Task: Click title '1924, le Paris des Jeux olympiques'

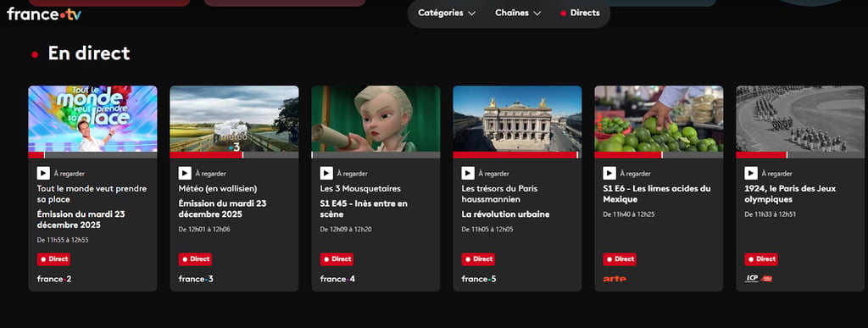Action: [x=790, y=193]
